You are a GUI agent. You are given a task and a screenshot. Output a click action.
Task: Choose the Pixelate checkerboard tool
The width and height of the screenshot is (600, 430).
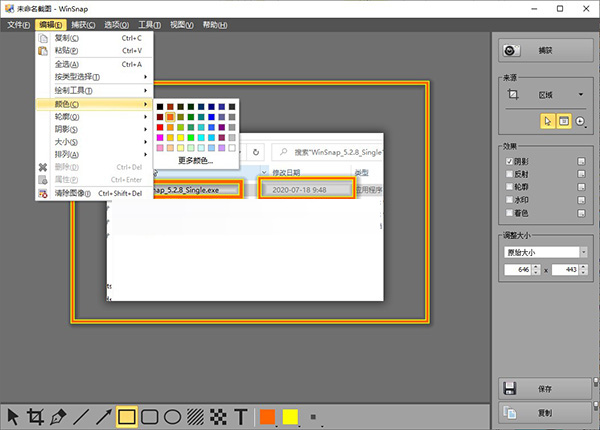pyautogui.click(x=218, y=417)
